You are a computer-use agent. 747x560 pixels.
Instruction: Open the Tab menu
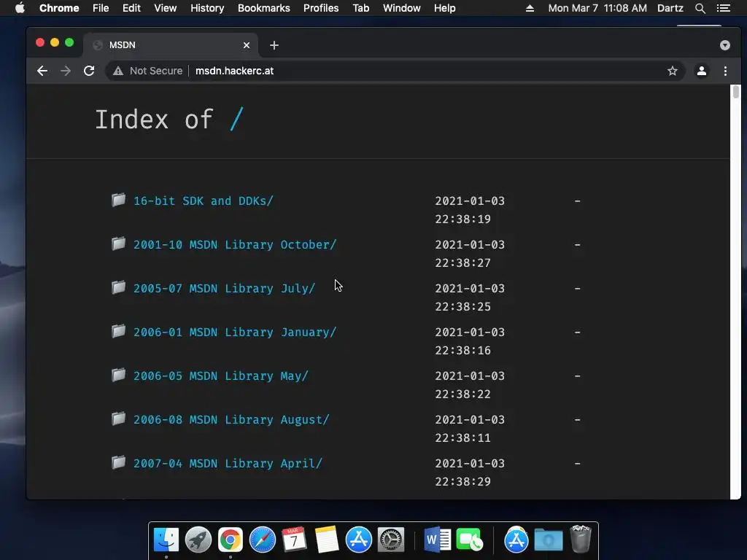(361, 8)
